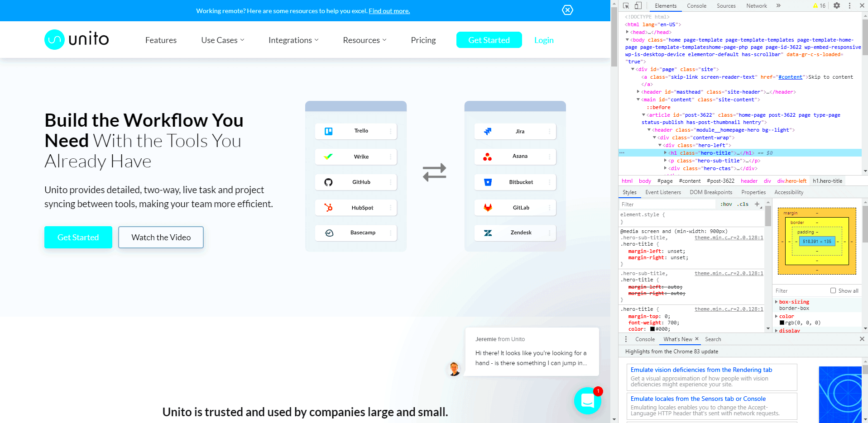Image resolution: width=868 pixels, height=423 pixels.
Task: Click the Zendesk icon
Action: (488, 233)
